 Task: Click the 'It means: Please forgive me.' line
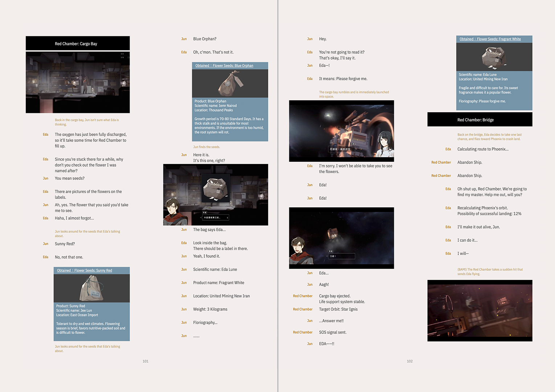click(343, 79)
